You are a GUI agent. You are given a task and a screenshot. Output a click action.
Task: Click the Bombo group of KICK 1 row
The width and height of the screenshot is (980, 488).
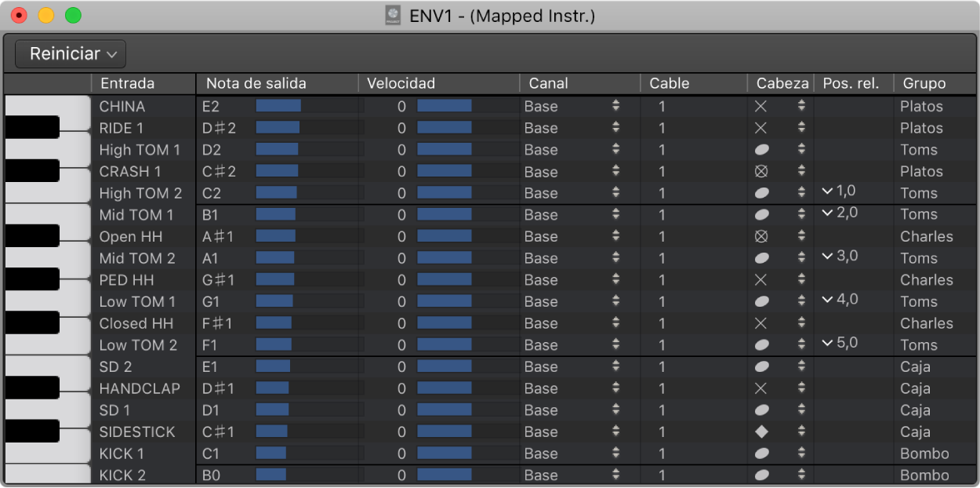[x=924, y=453]
